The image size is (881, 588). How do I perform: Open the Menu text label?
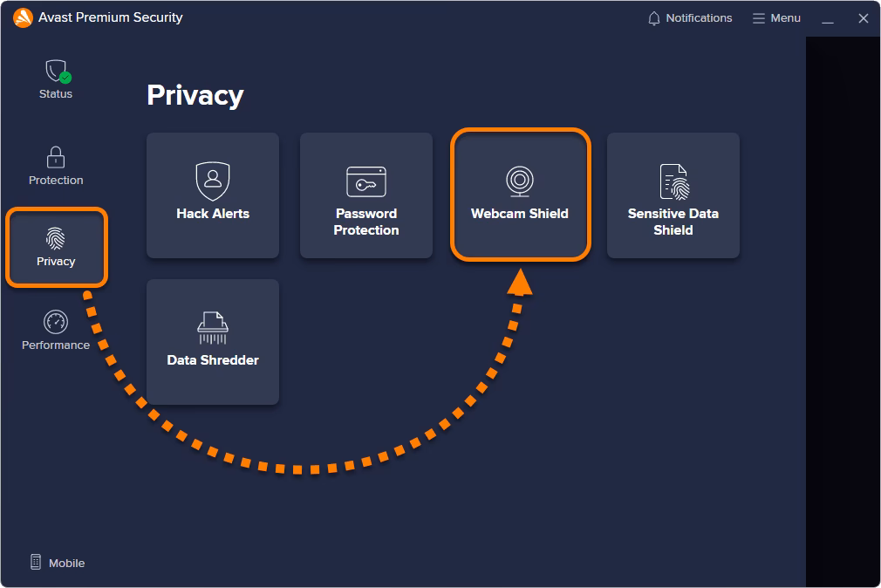[x=785, y=18]
